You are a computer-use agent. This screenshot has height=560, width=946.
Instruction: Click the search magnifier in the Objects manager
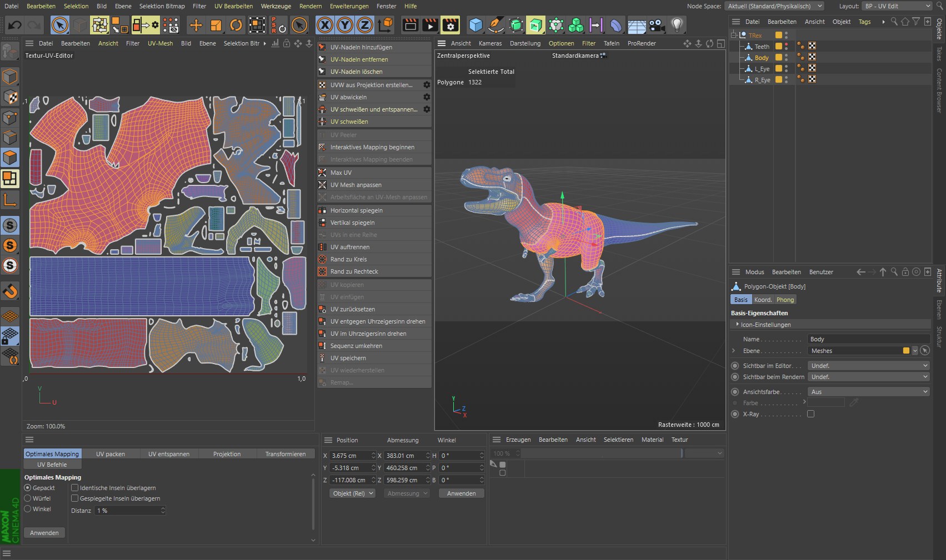click(894, 22)
